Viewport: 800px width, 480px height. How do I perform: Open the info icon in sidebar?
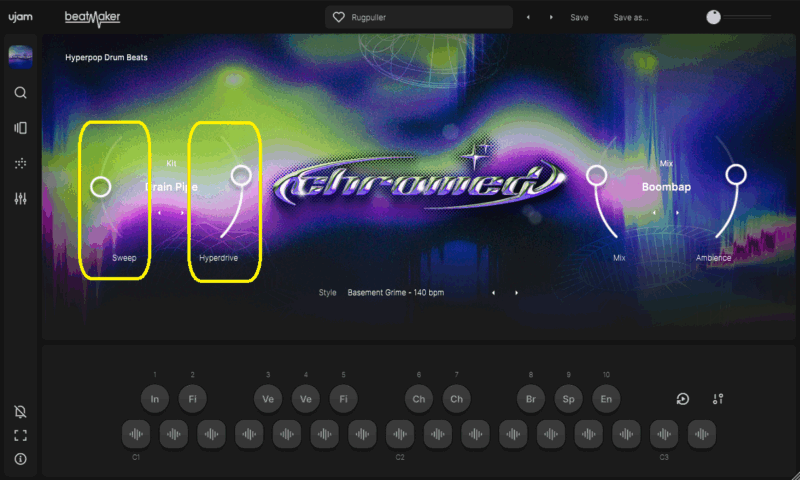[20, 459]
